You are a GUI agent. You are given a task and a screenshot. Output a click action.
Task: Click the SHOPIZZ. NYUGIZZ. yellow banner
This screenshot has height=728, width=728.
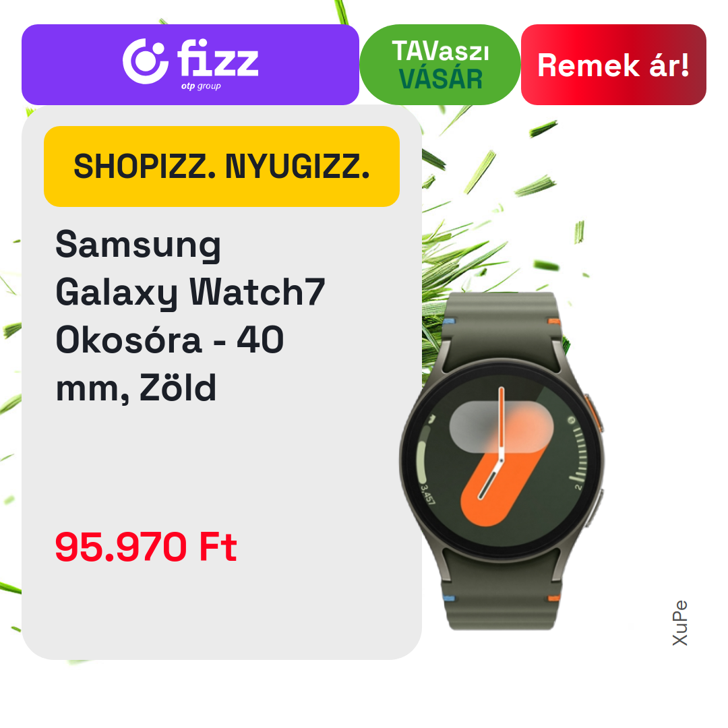(222, 166)
